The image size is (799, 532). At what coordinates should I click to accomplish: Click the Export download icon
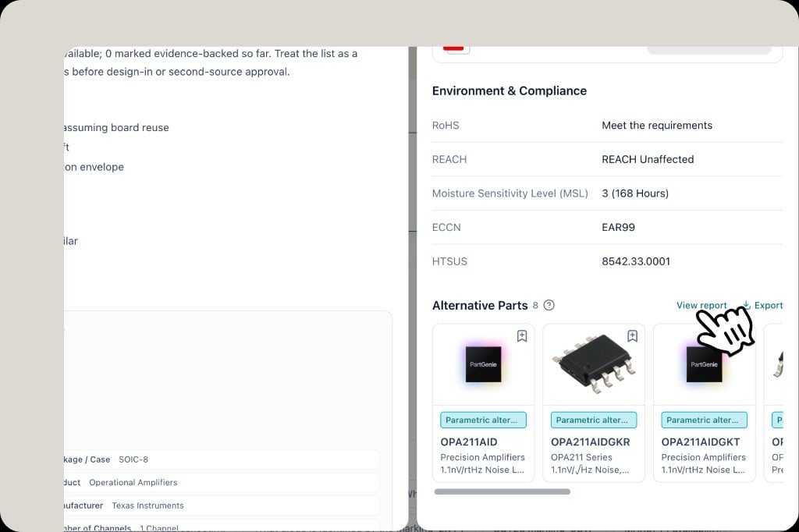(747, 305)
